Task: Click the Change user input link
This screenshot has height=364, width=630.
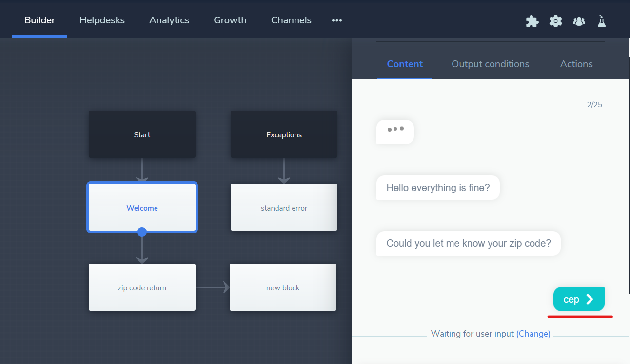Action: tap(533, 334)
